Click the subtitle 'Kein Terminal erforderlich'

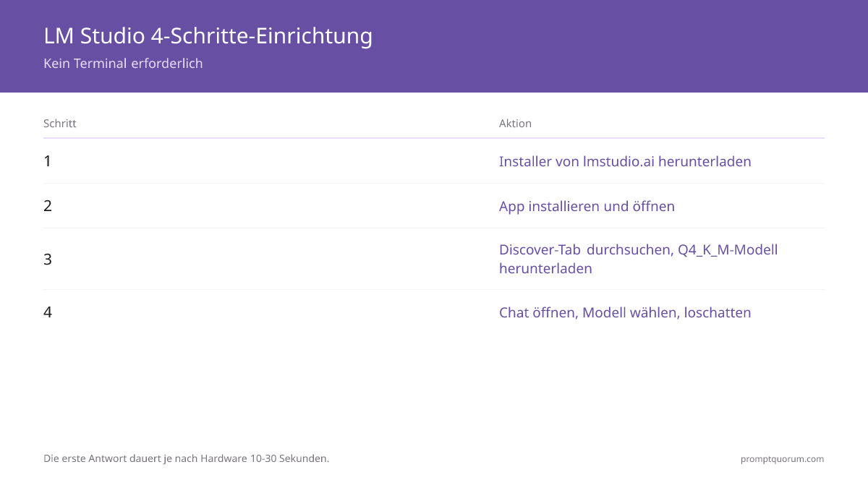(123, 64)
